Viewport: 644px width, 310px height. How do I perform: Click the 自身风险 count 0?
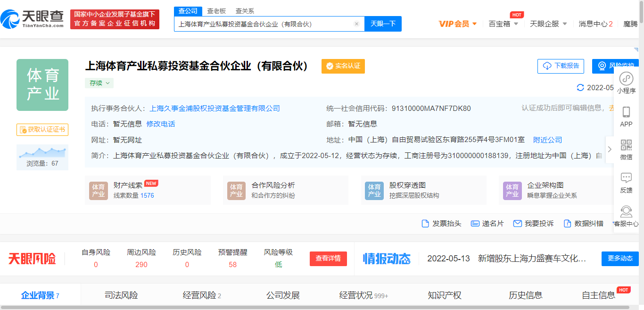[96, 265]
